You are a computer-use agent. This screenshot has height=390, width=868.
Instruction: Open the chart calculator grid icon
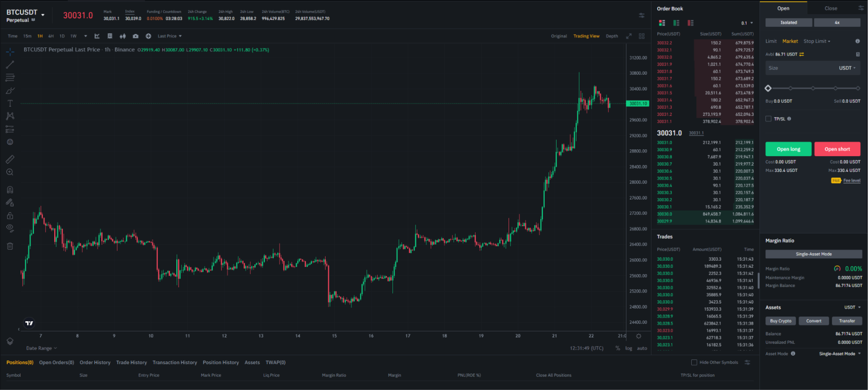110,36
